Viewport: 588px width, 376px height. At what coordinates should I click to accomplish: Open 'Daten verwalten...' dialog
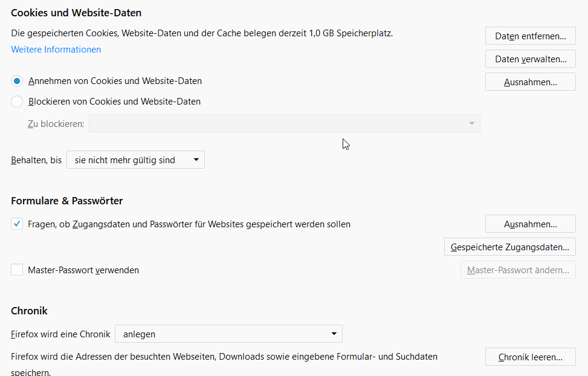[530, 59]
